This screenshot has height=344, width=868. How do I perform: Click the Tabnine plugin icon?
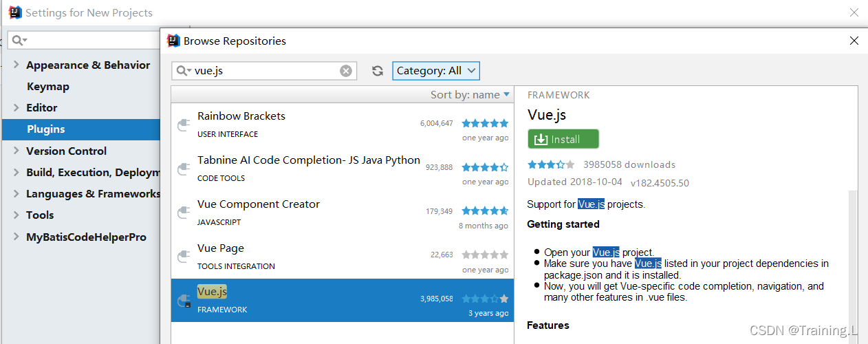pos(184,169)
